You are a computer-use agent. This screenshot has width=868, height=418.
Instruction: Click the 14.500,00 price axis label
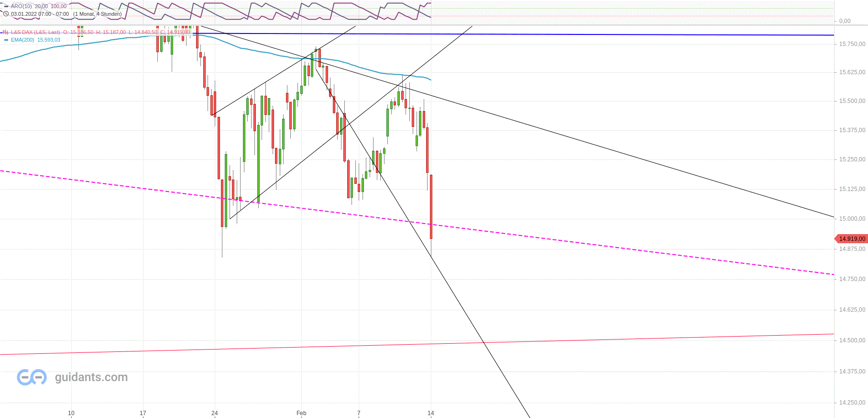tap(852, 340)
